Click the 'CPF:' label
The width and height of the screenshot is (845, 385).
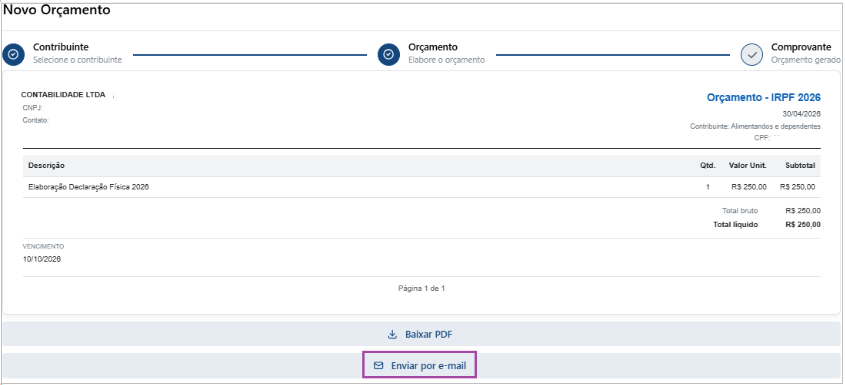coord(762,138)
